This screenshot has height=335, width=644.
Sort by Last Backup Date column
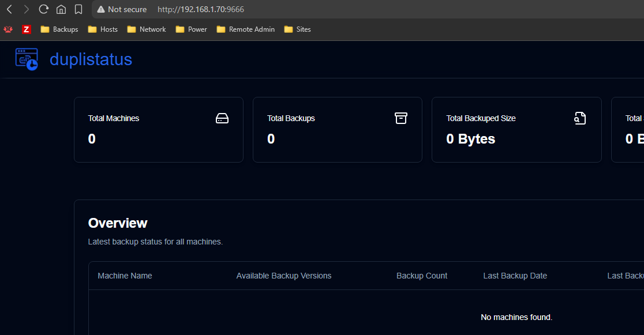click(x=515, y=276)
